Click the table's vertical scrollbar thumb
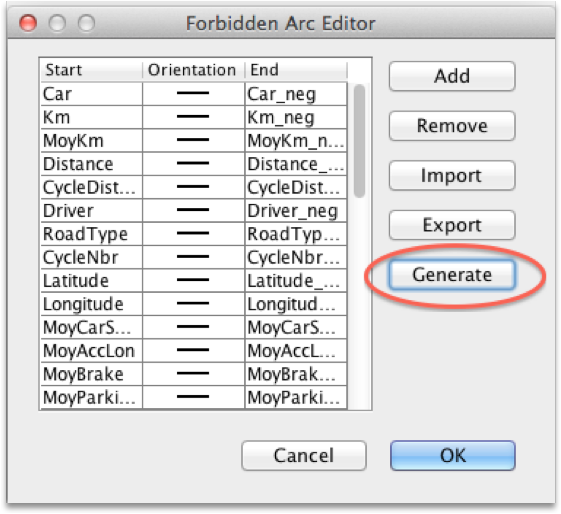 (359, 141)
